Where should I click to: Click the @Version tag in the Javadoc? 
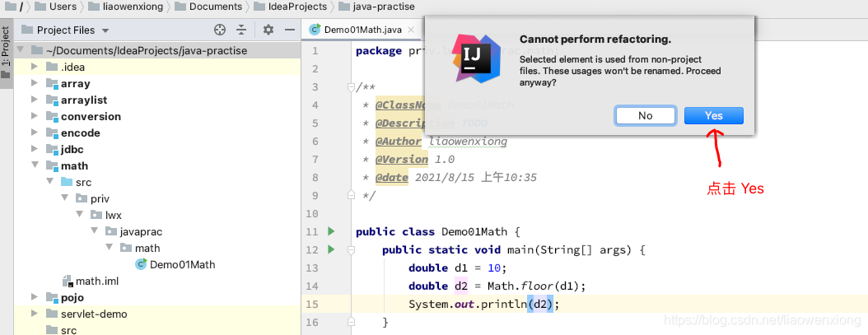click(402, 160)
